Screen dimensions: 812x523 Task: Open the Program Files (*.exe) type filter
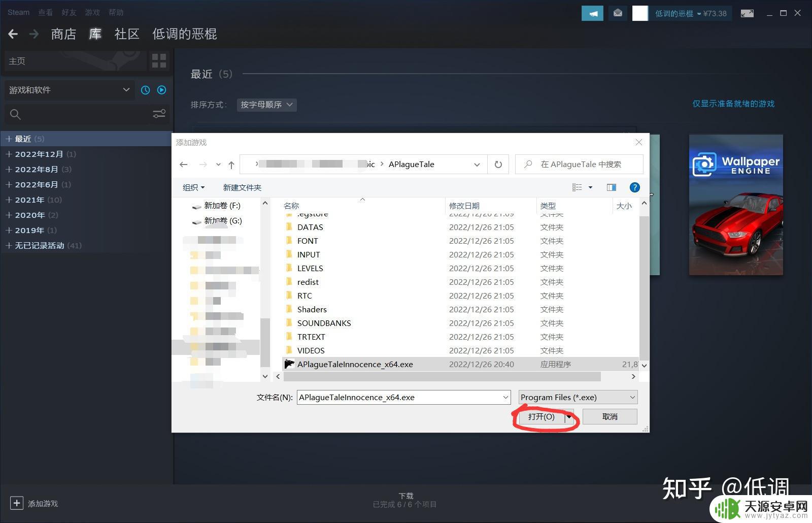tap(578, 397)
